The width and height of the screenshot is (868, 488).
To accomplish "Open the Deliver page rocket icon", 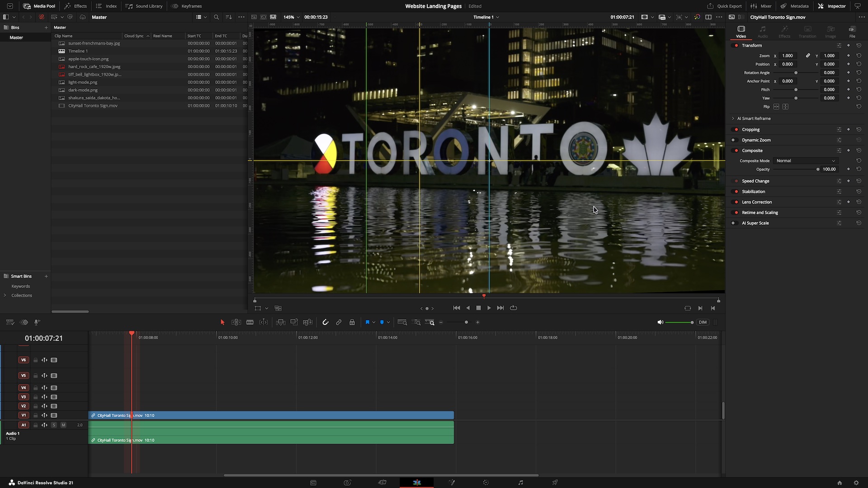I will click(555, 483).
